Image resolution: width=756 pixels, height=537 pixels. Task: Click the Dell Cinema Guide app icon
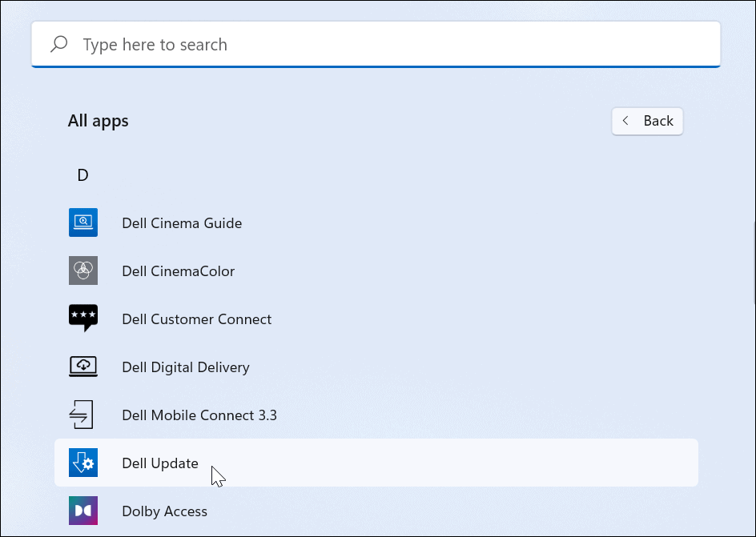point(83,222)
